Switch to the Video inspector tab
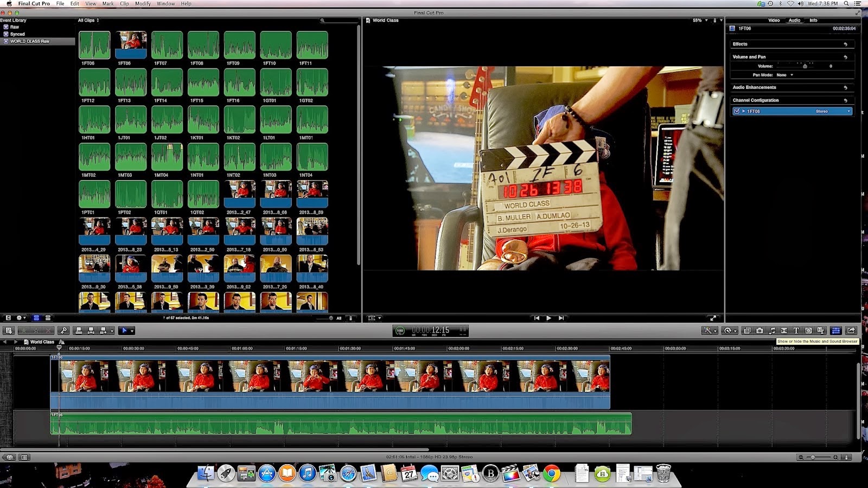The width and height of the screenshot is (868, 488). 774,21
